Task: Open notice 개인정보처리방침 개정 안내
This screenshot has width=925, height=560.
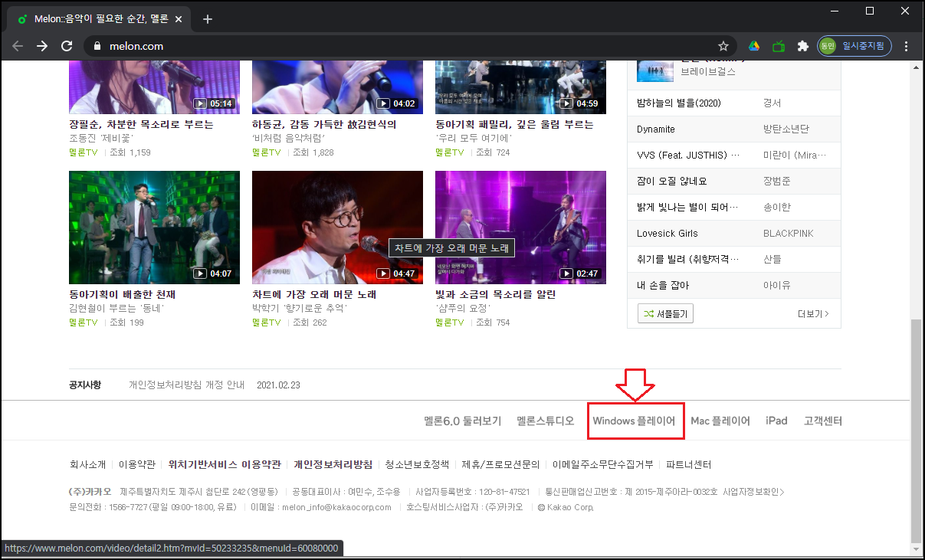Action: point(187,385)
